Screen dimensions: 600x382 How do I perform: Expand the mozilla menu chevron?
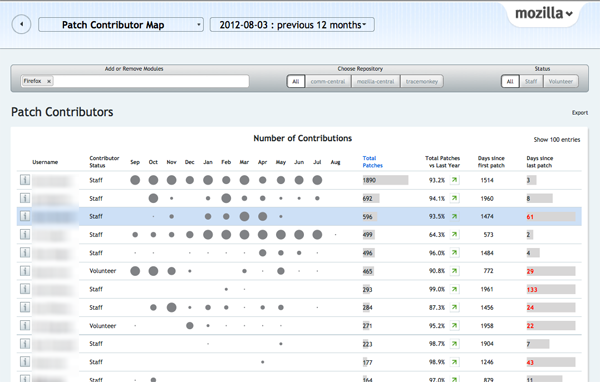pyautogui.click(x=569, y=14)
